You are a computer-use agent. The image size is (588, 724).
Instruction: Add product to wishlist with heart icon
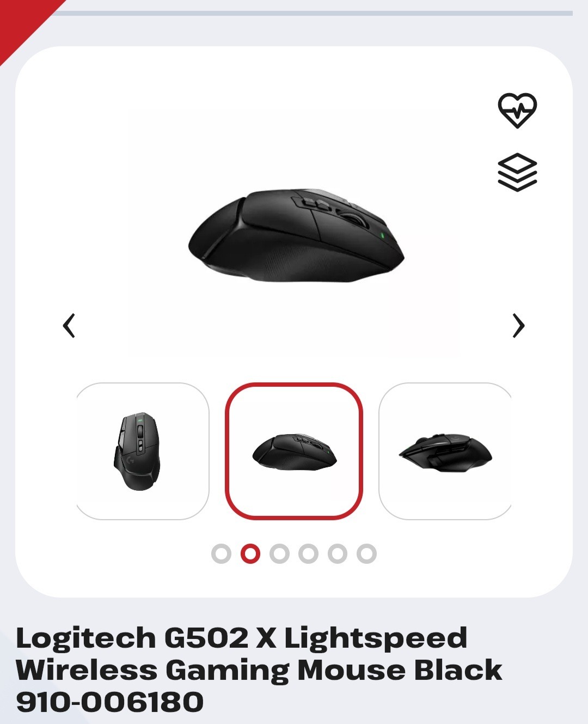(517, 111)
